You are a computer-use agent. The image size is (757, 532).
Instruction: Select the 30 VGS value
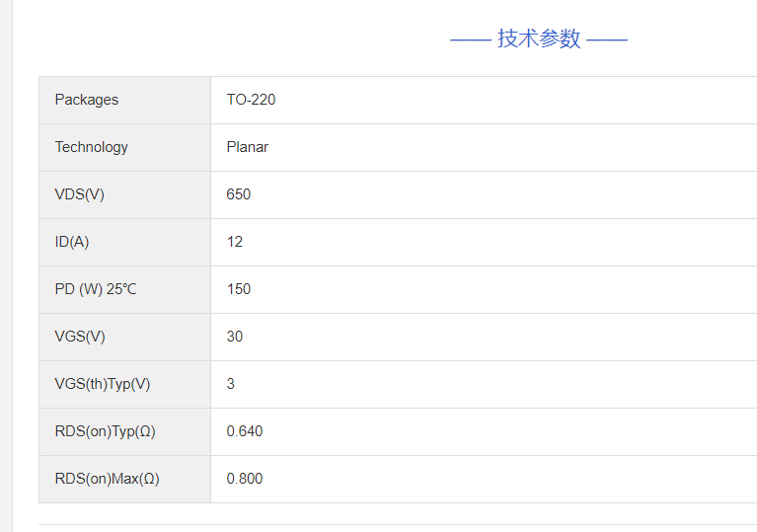[x=235, y=337]
